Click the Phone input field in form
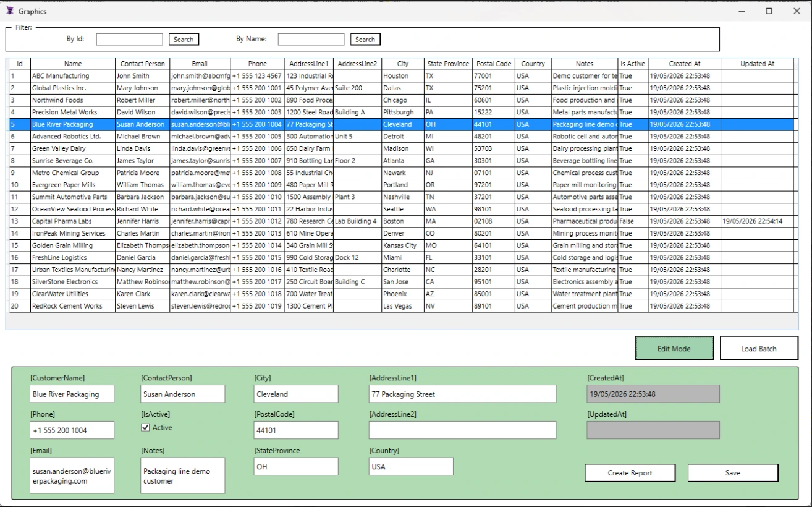 72,430
